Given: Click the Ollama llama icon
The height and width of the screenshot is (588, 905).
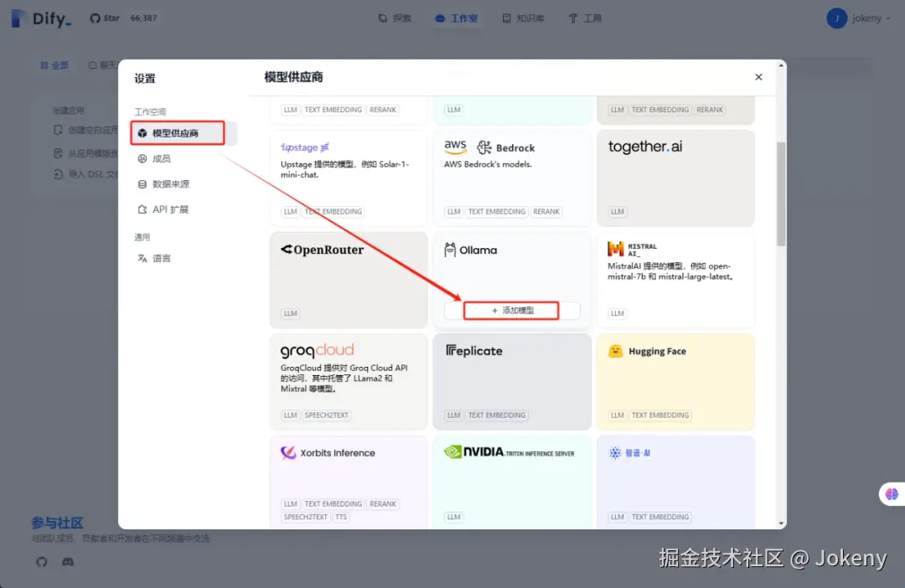Looking at the screenshot, I should click(x=450, y=250).
